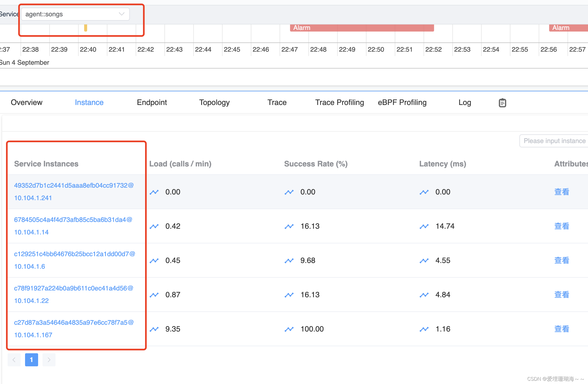The height and width of the screenshot is (384, 588).
Task: Open the Endpoint tab
Action: (x=152, y=102)
